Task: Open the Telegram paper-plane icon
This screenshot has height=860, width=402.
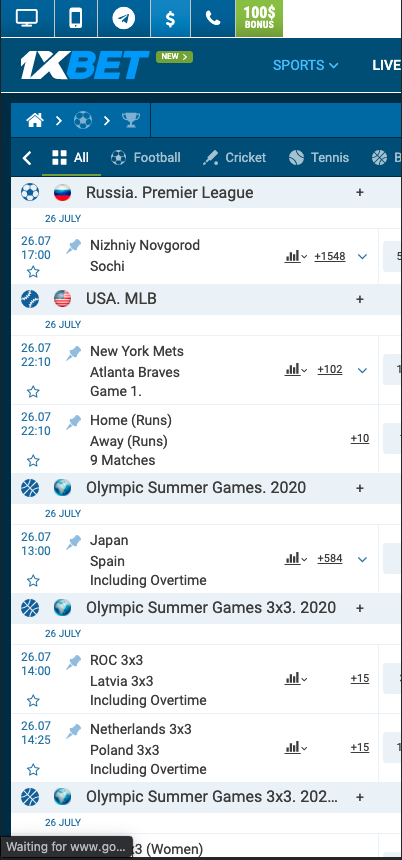Action: tap(124, 18)
